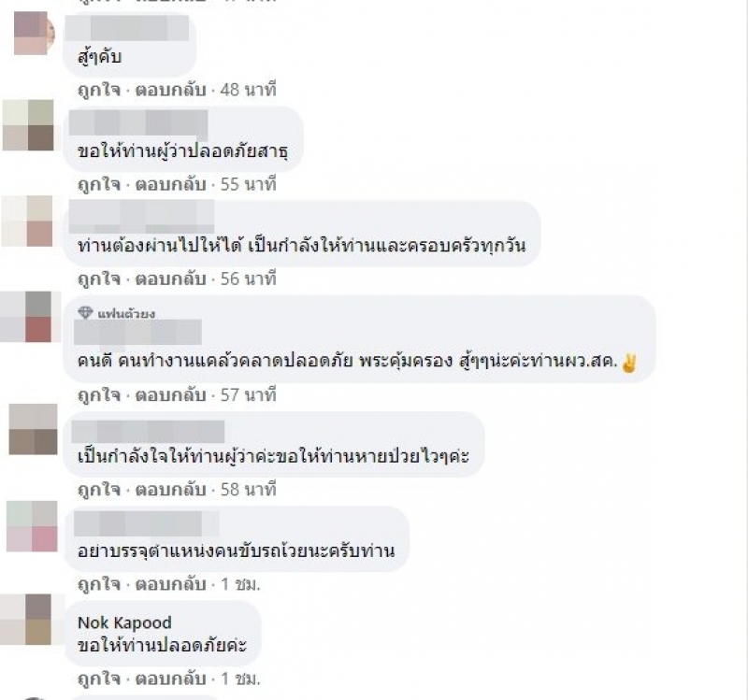Reply to Nok Kapood's comment
This screenshot has height=700, width=748.
point(170,679)
